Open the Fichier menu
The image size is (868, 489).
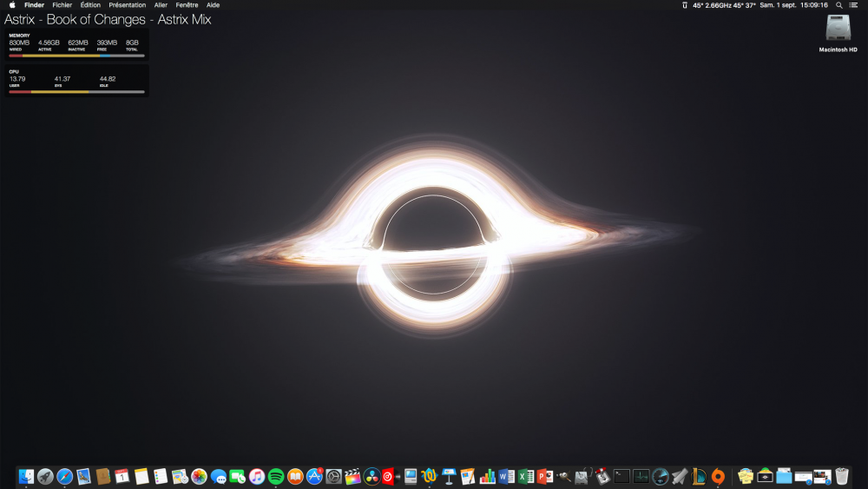click(x=62, y=5)
